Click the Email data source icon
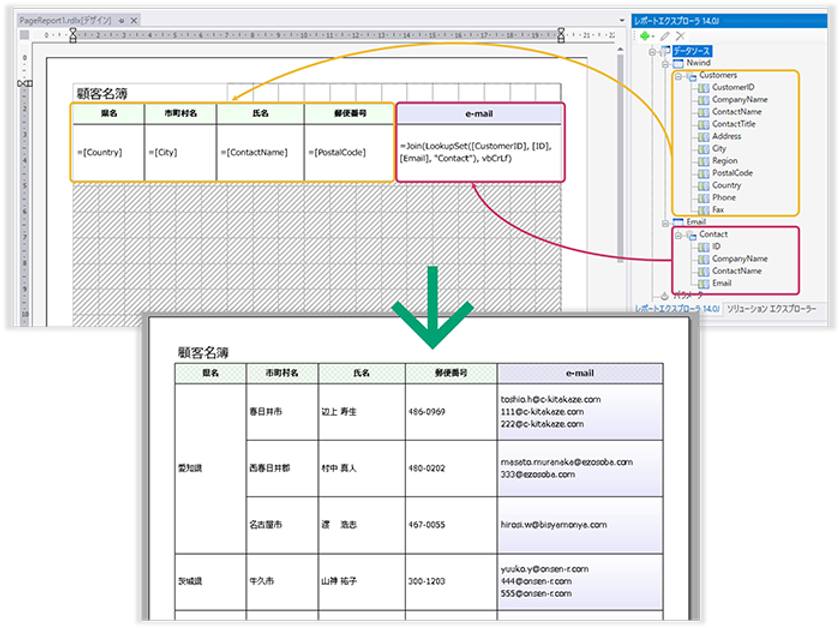This screenshot has width=840, height=628. (677, 222)
